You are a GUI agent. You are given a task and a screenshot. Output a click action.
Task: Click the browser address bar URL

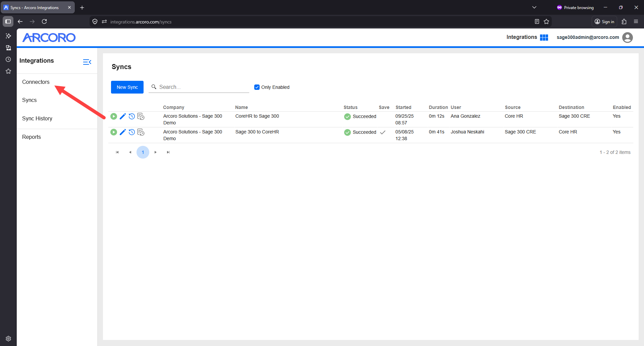[141, 22]
